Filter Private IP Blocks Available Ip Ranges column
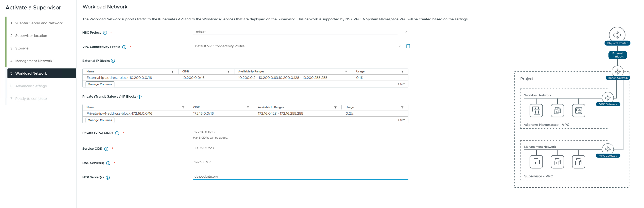The image size is (644, 208). [336, 107]
